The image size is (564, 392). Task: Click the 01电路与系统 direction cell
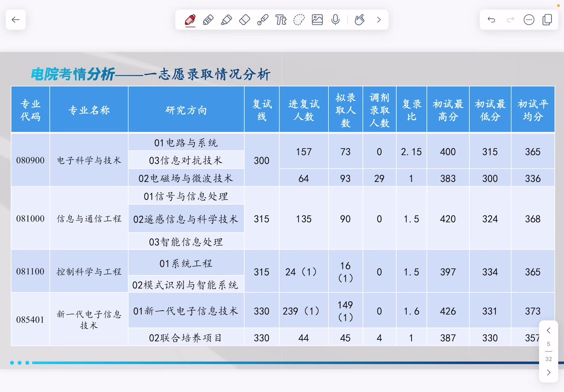[x=186, y=143]
